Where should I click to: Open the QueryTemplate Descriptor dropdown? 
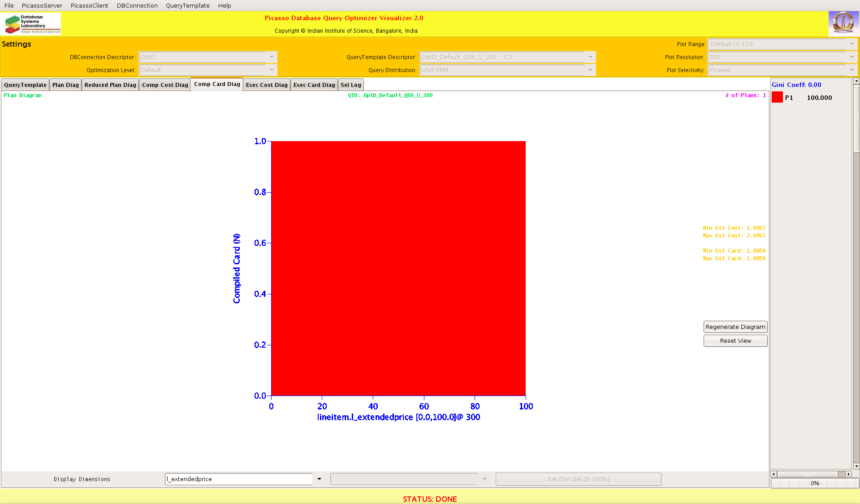[x=590, y=57]
